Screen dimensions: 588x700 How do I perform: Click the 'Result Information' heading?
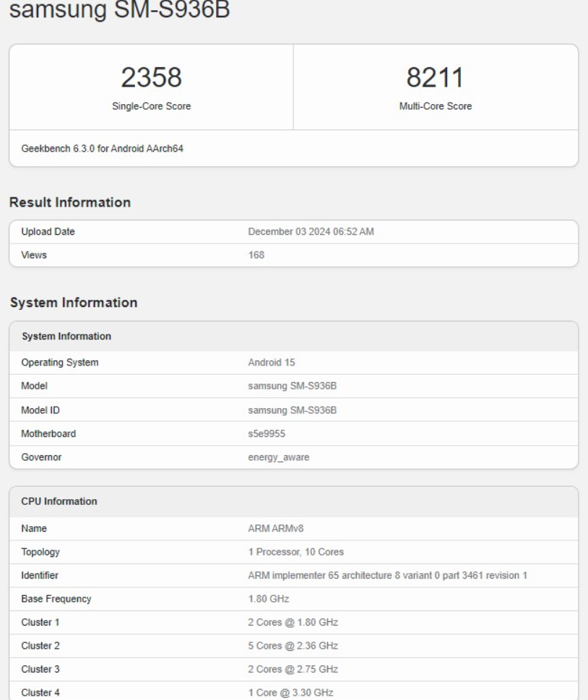(x=70, y=202)
